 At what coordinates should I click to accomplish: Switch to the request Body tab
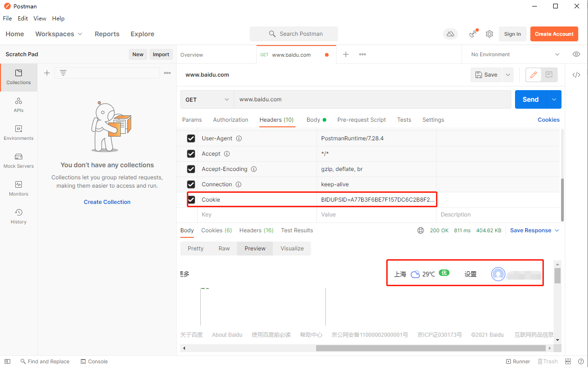(316, 120)
